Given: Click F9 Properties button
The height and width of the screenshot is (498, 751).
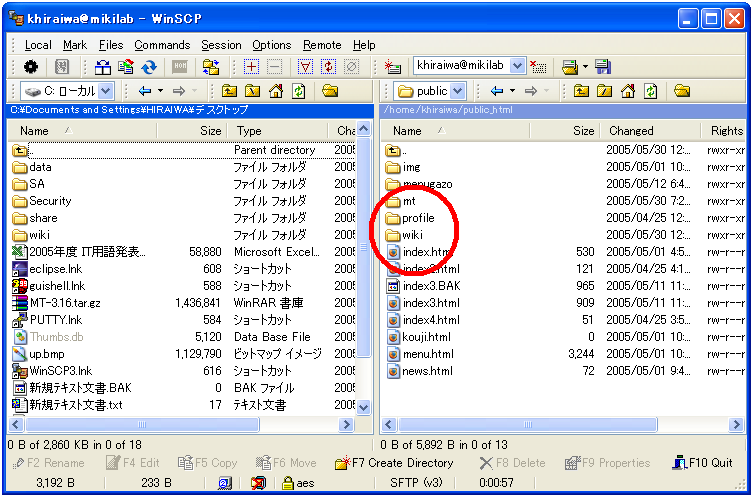Looking at the screenshot, I should click(x=607, y=463).
